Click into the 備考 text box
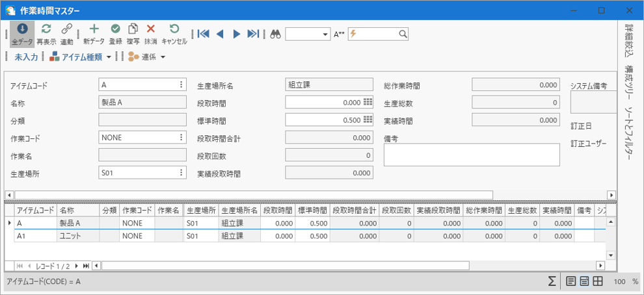The width and height of the screenshot is (644, 295). pos(471,155)
